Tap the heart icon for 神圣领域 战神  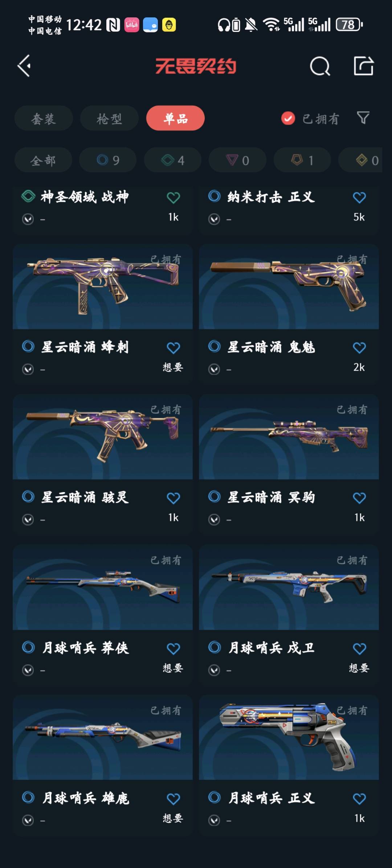[173, 197]
